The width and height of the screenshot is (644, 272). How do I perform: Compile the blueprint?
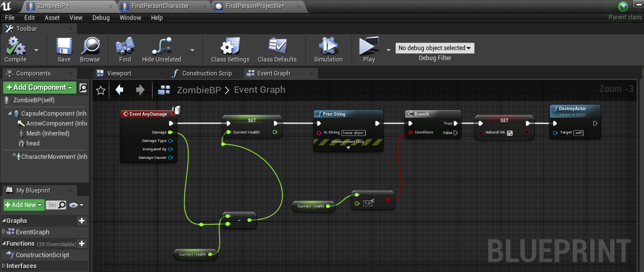click(x=15, y=50)
